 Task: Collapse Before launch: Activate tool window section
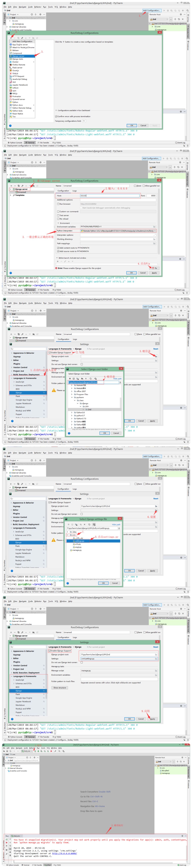tap(57, 258)
